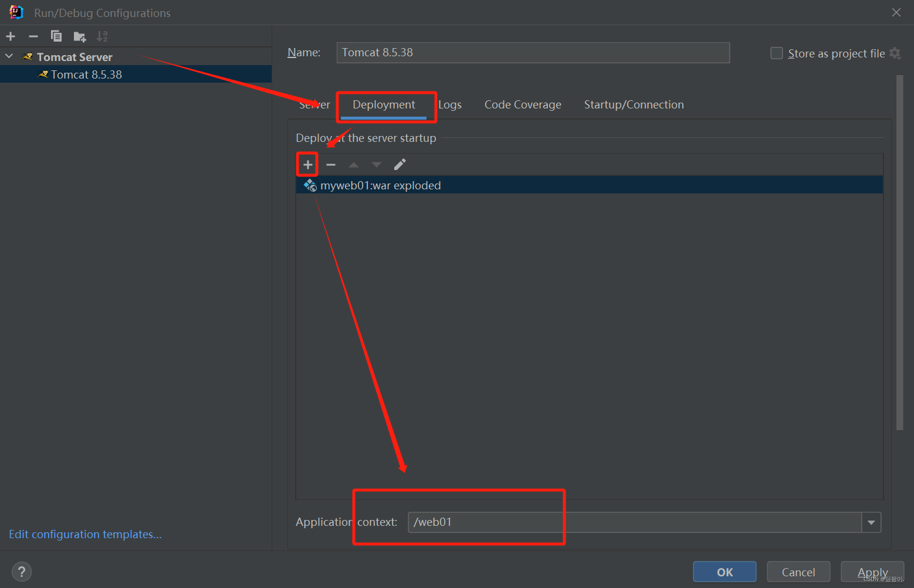The height and width of the screenshot is (588, 914).
Task: Sort configurations alphabetically
Action: [102, 36]
